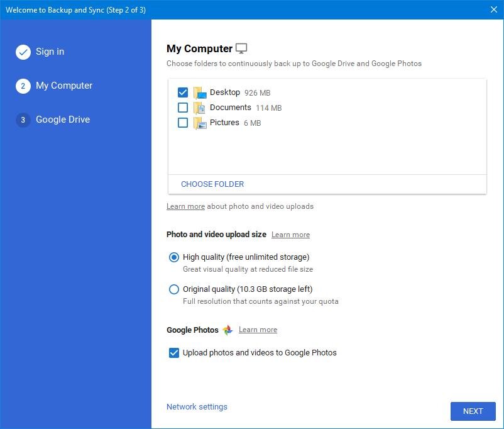Viewport: 504px width, 429px height.
Task: Click the monitor icon beside My Computer heading
Action: [x=241, y=48]
